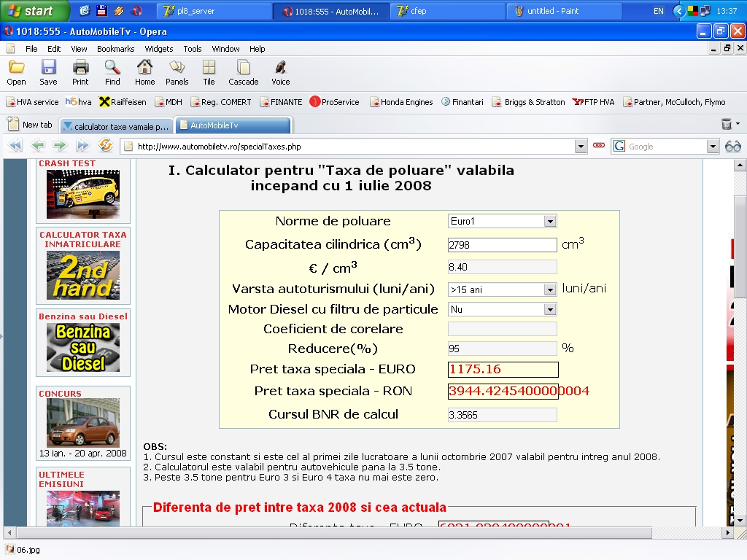This screenshot has width=747, height=560.
Task: Expand the Google search box dropdown
Action: pyautogui.click(x=713, y=147)
